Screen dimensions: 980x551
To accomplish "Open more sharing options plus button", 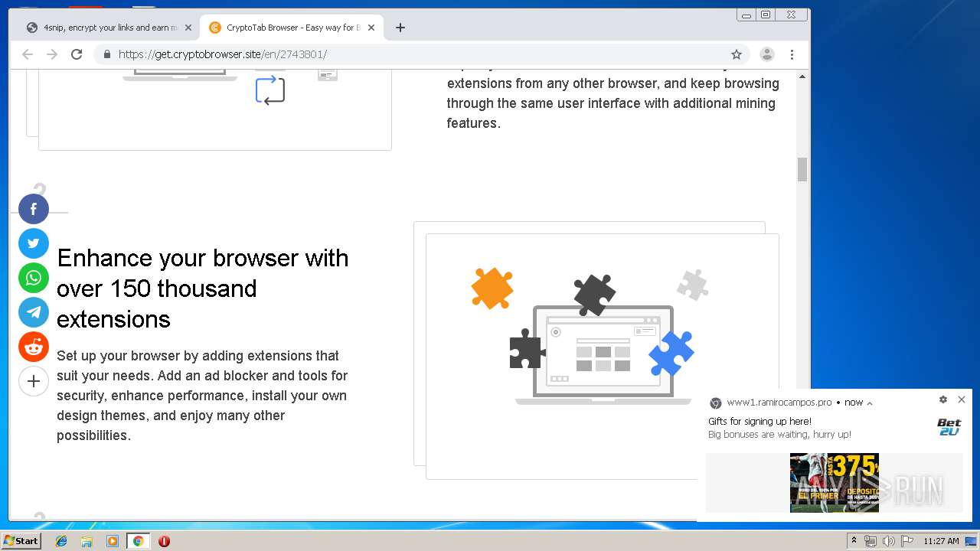I will click(34, 381).
